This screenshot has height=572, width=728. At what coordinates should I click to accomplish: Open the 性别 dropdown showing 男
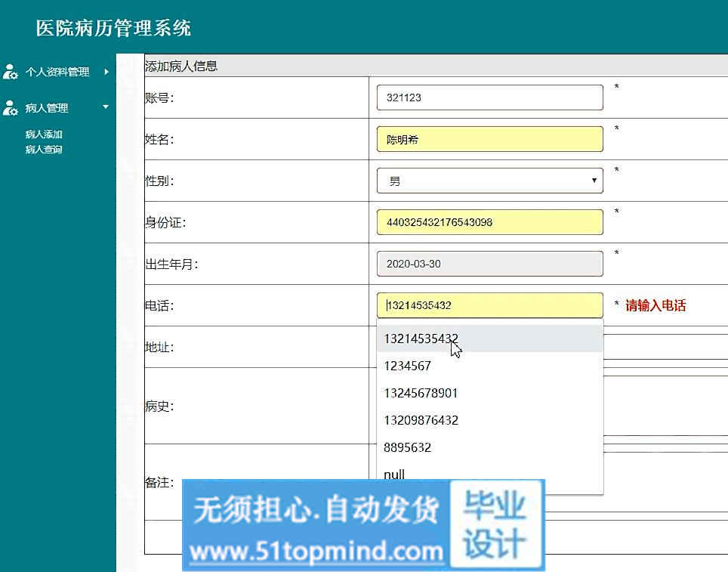[490, 181]
